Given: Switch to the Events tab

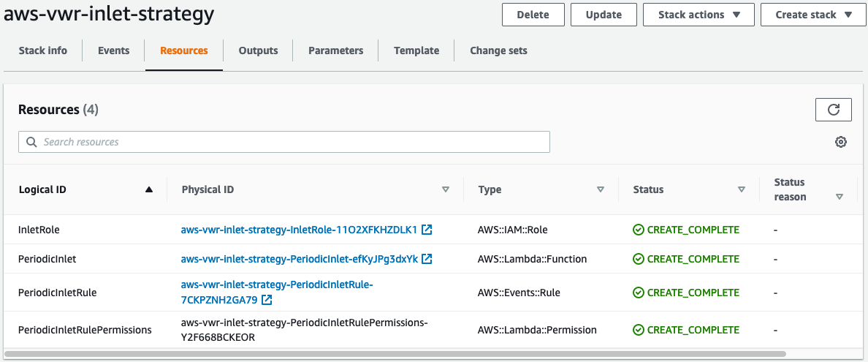Looking at the screenshot, I should [x=113, y=50].
